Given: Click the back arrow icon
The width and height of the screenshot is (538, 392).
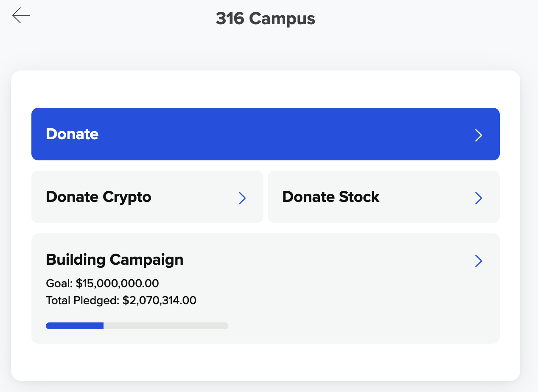Looking at the screenshot, I should click(x=21, y=16).
